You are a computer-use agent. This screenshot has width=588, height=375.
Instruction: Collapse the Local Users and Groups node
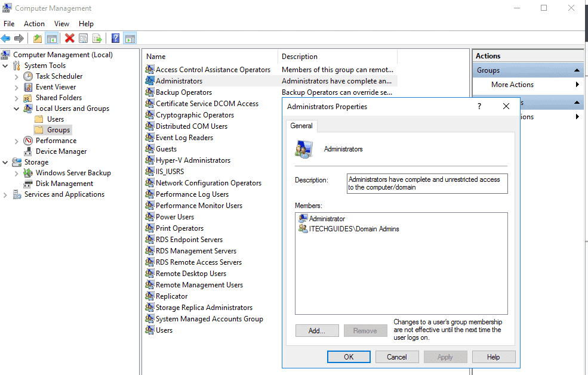click(x=16, y=109)
